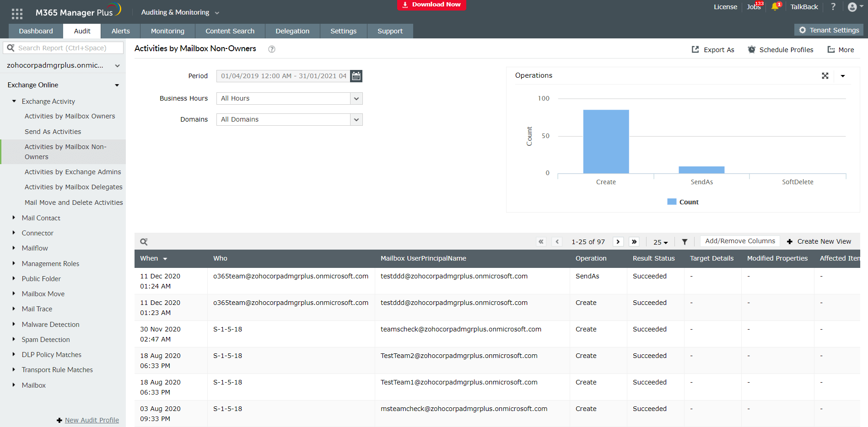Image resolution: width=868 pixels, height=427 pixels.
Task: Open the Jobs link
Action: coord(754,7)
